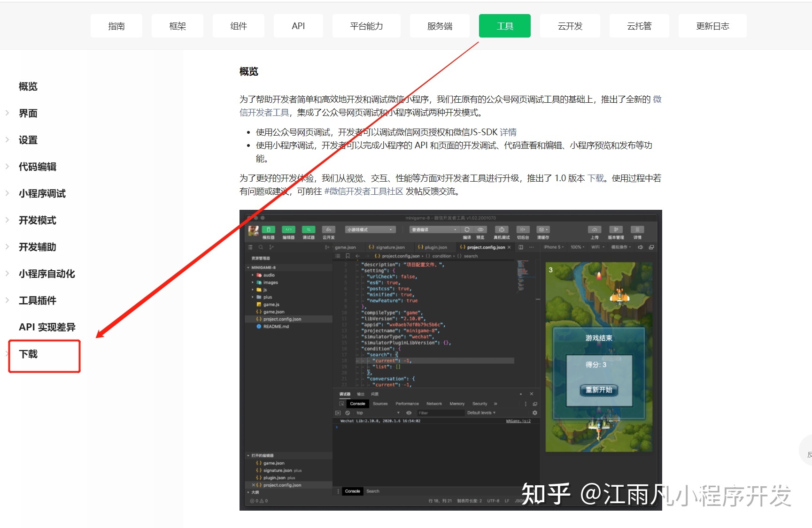Screen dimensions: 812x528
Task: Open the 指南 tab in top navigation
Action: tap(116, 26)
